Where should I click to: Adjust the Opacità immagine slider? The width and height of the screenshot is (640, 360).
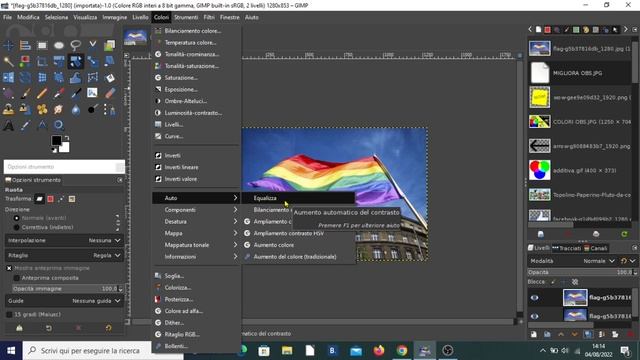67,289
